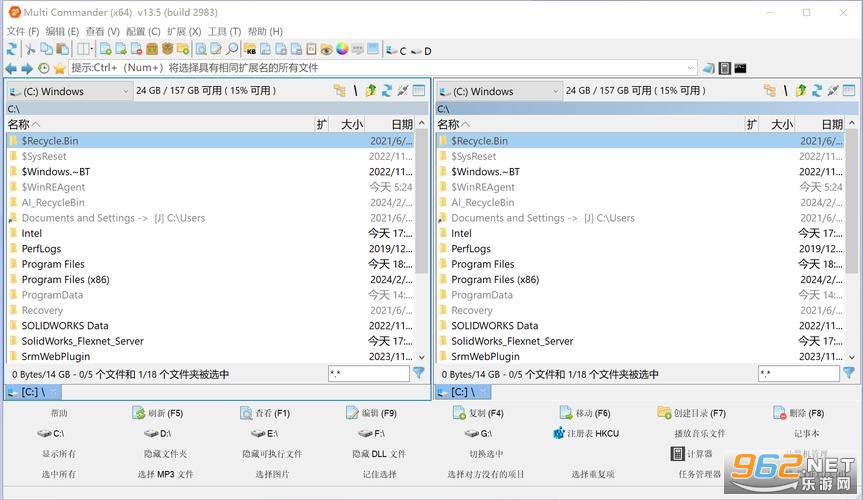The width and height of the screenshot is (863, 500).
Task: Click the black console terminal icon
Action: 740,68
